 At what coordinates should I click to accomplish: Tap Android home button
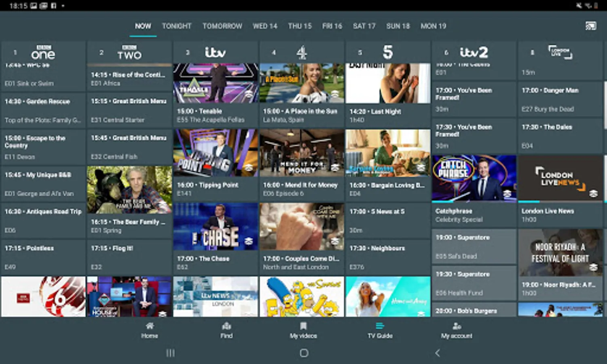[304, 353]
